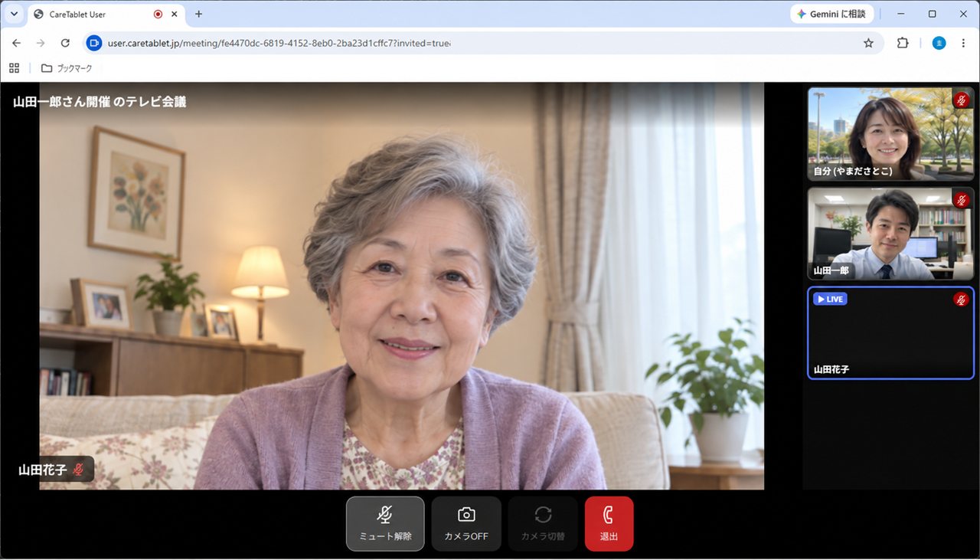980x560 pixels.
Task: Open Gemini に相談 button
Action: (832, 14)
